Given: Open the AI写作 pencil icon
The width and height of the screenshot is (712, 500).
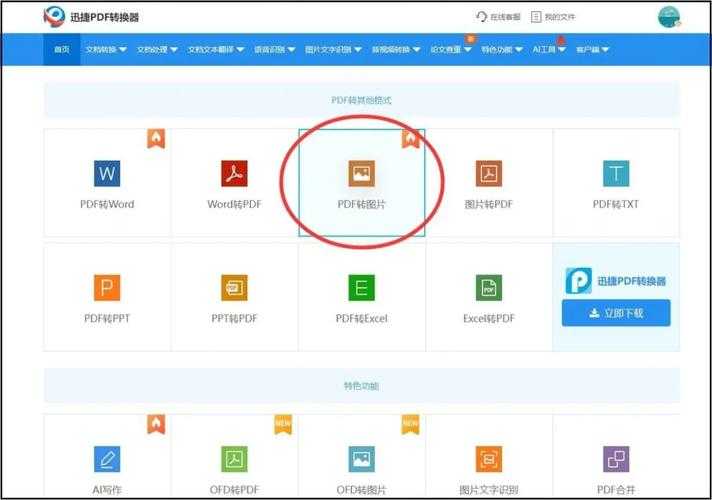Looking at the screenshot, I should click(107, 459).
